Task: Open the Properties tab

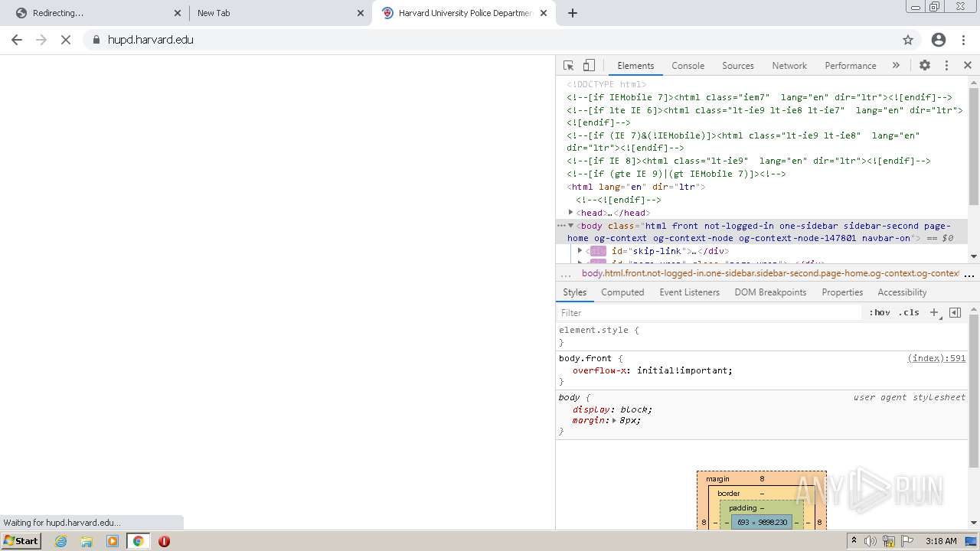Action: (842, 292)
